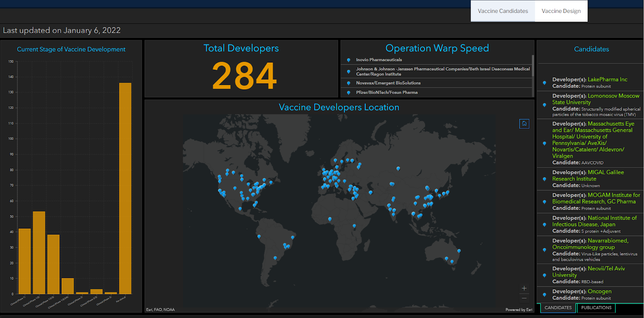
Task: Click the pin beside Neovii/Tel Aviv University
Action: [x=545, y=275]
